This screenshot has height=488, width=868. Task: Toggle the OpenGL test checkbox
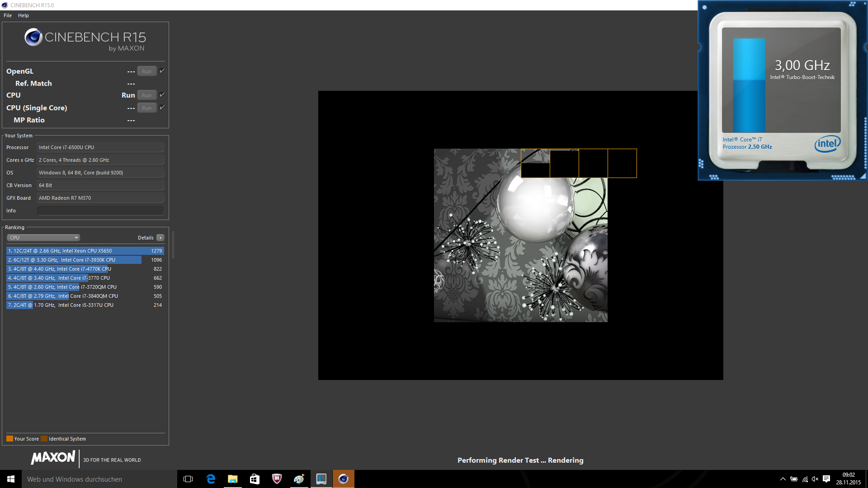tap(162, 71)
